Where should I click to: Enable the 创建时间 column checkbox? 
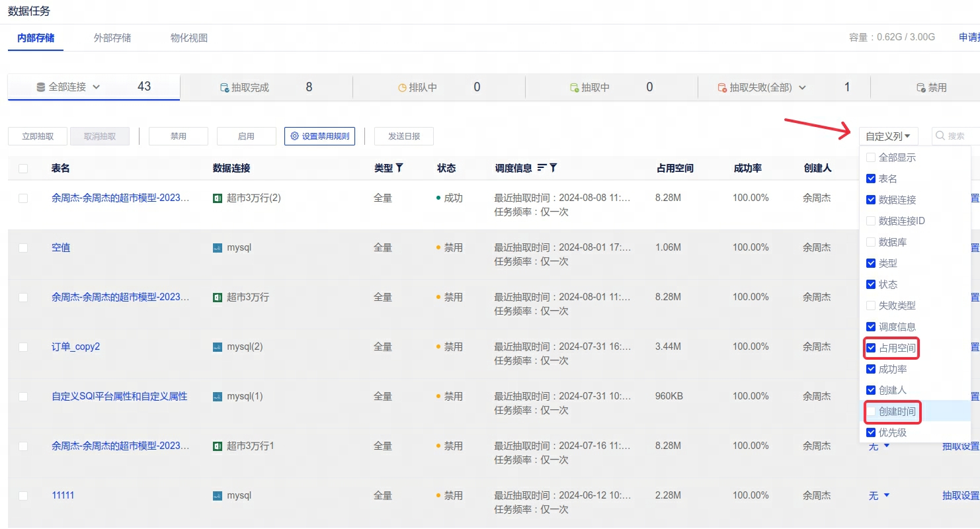[x=871, y=411]
